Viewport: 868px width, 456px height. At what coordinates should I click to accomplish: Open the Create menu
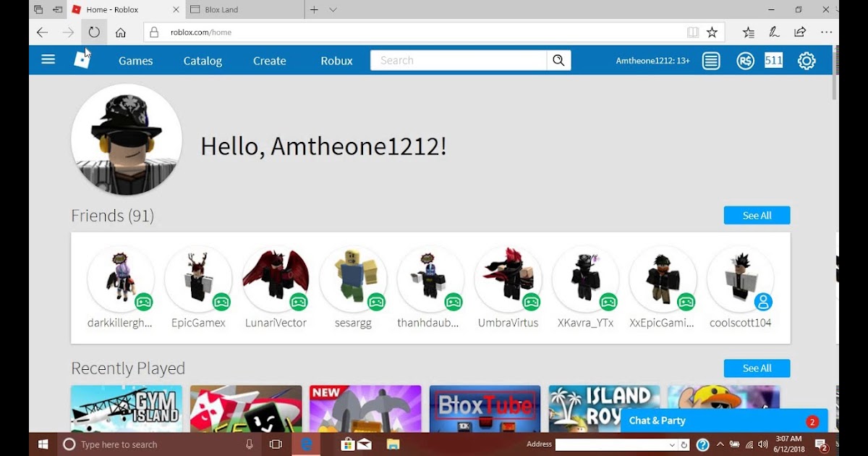tap(270, 61)
